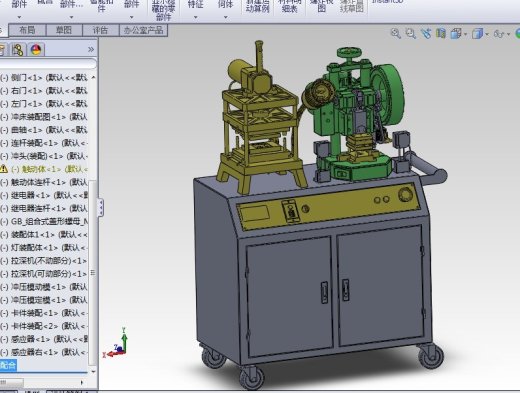Viewport: 520px width, 393px height.
Task: Switch to the 办公室产品 tab
Action: coord(143,30)
